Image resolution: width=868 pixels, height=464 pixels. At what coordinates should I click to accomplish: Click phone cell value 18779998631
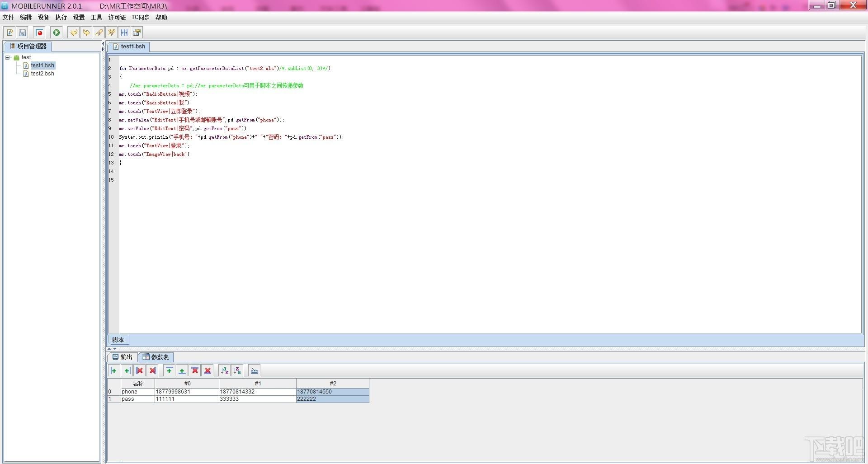(x=187, y=392)
